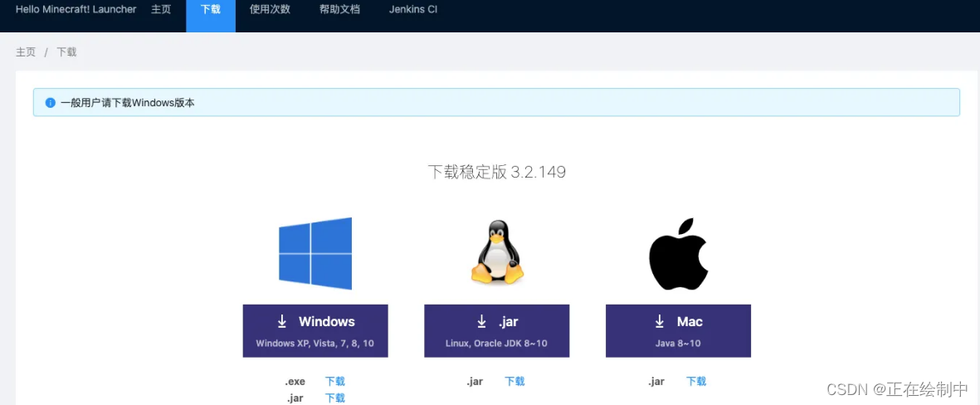Click the 下载 link next to .exe

click(x=335, y=381)
